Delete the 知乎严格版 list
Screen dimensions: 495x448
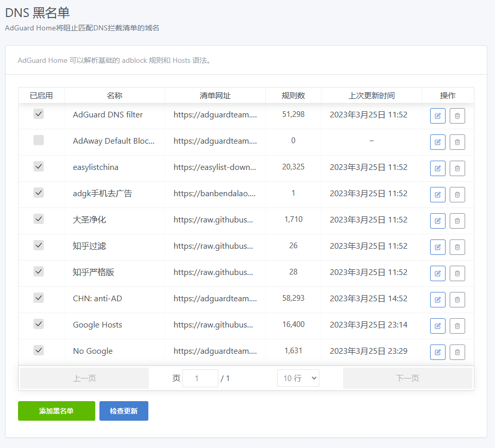click(x=457, y=273)
